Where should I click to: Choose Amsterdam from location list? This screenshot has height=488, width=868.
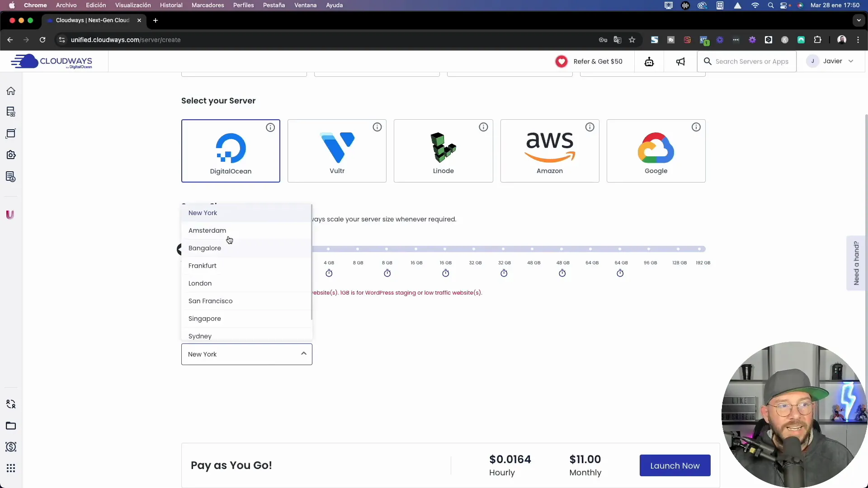click(x=246, y=230)
